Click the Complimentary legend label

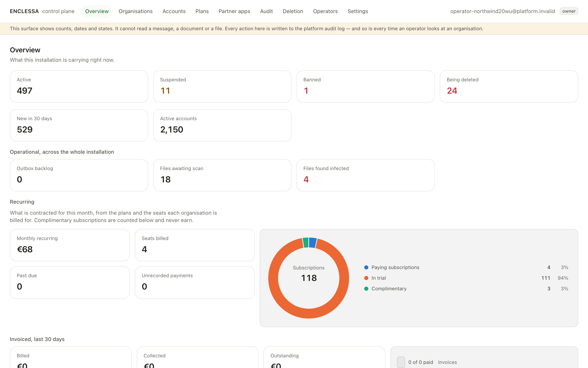389,289
